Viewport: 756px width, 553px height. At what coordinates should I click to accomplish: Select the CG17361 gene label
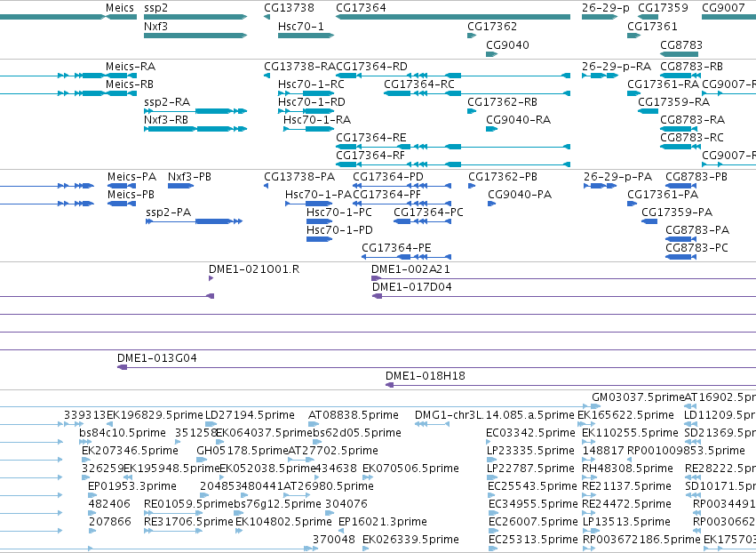pyautogui.click(x=652, y=26)
